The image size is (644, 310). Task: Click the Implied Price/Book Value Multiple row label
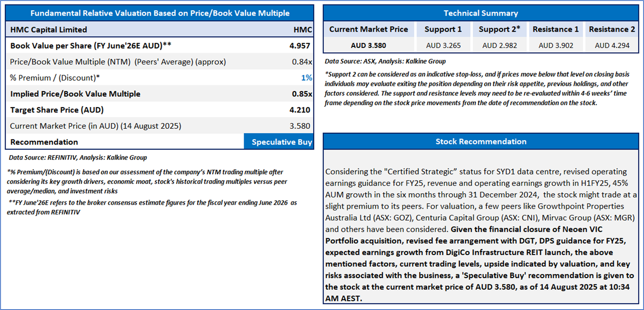tap(75, 94)
